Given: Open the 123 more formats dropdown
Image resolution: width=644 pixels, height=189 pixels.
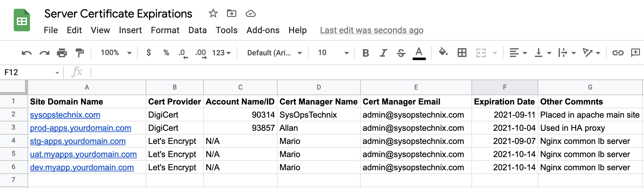Looking at the screenshot, I should 221,53.
